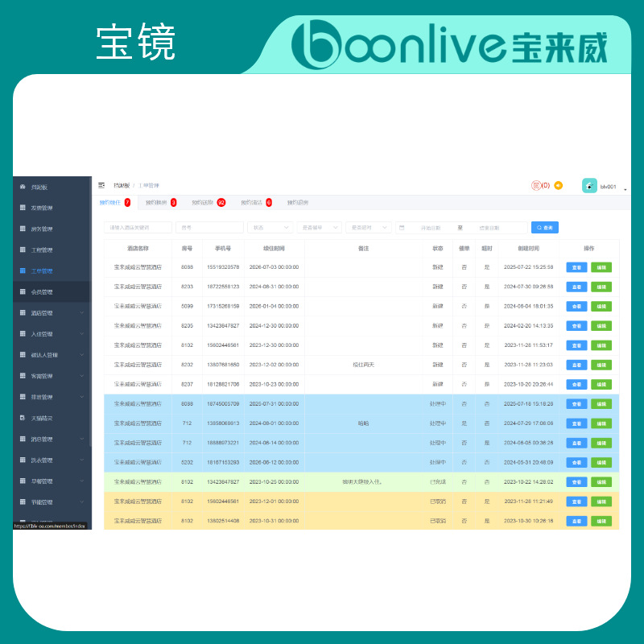Click the hotel keyword search input
This screenshot has height=644, width=644.
point(138,228)
